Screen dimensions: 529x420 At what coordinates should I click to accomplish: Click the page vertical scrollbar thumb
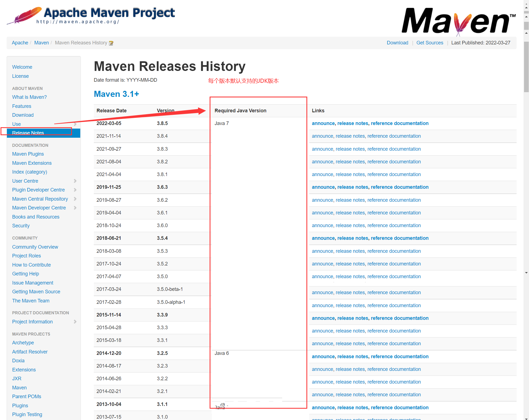point(526,67)
